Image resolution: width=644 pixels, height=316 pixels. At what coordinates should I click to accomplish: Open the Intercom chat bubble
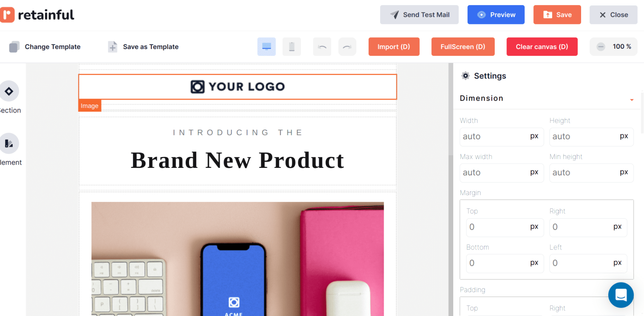[x=621, y=295]
